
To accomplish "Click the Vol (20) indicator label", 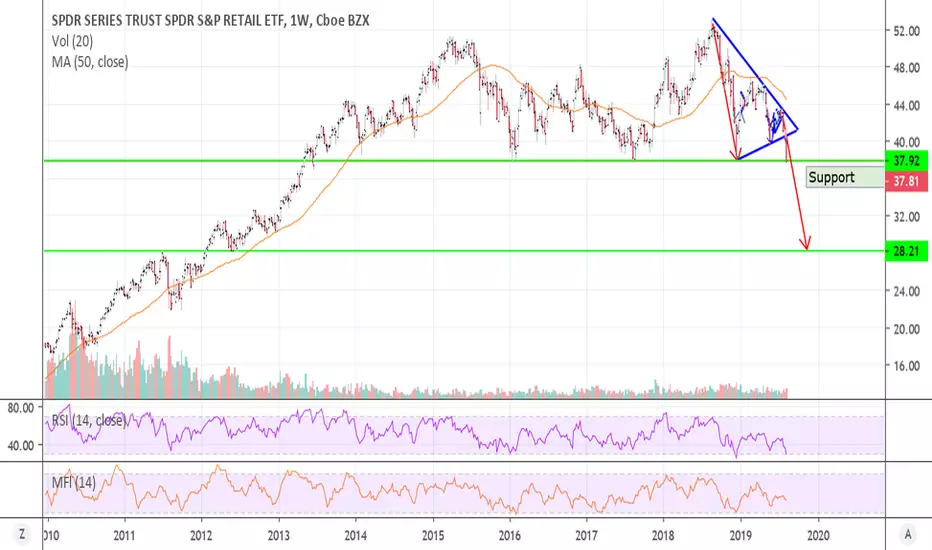I will (x=72, y=41).
